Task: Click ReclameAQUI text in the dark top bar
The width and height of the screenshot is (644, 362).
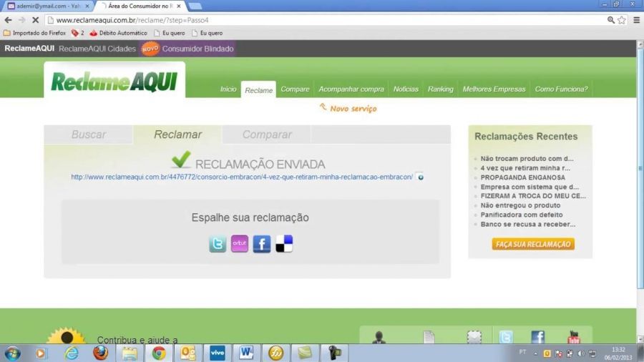Action: click(29, 49)
